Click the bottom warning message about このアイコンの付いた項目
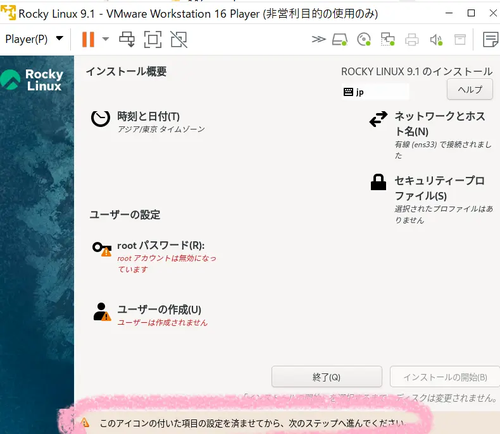500x434 pixels. 253,423
